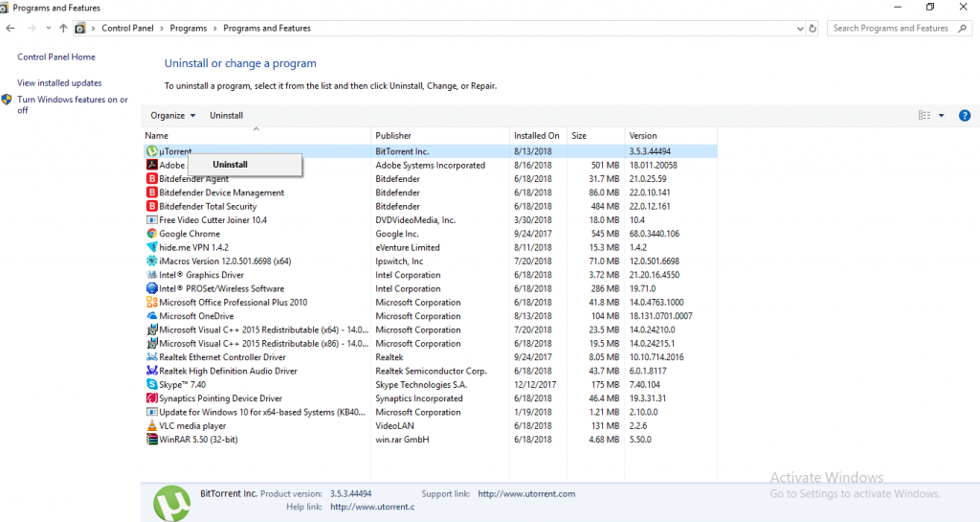Click the Synaptics Pointing Device icon
The image size is (980, 522).
151,398
